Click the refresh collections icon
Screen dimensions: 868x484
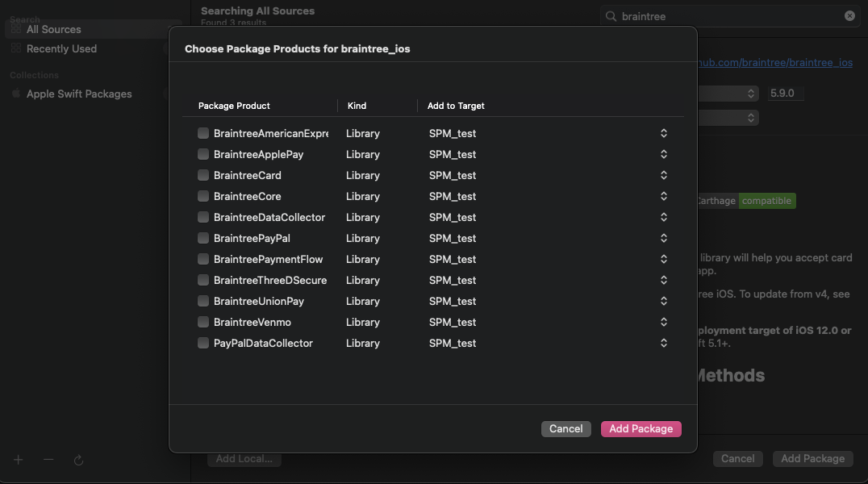click(78, 460)
